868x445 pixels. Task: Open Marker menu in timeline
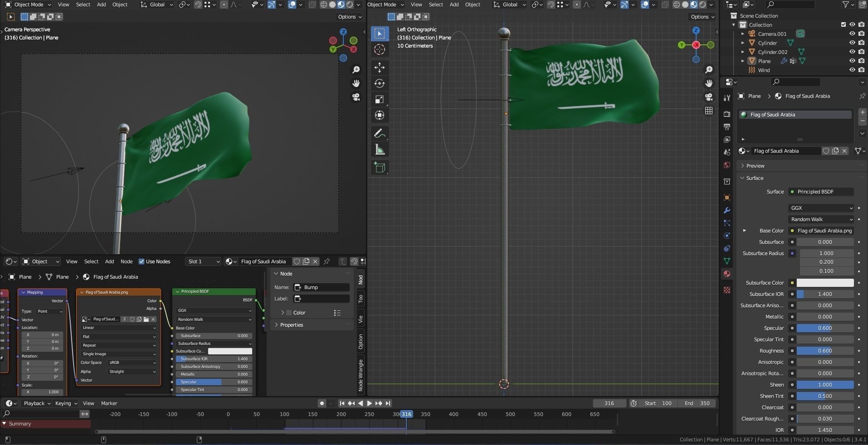(x=109, y=403)
